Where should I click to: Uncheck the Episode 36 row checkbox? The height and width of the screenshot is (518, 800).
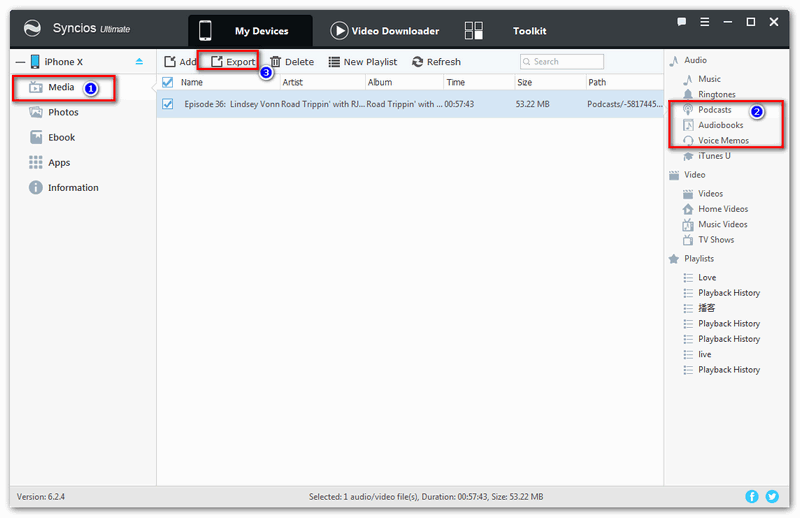point(167,104)
